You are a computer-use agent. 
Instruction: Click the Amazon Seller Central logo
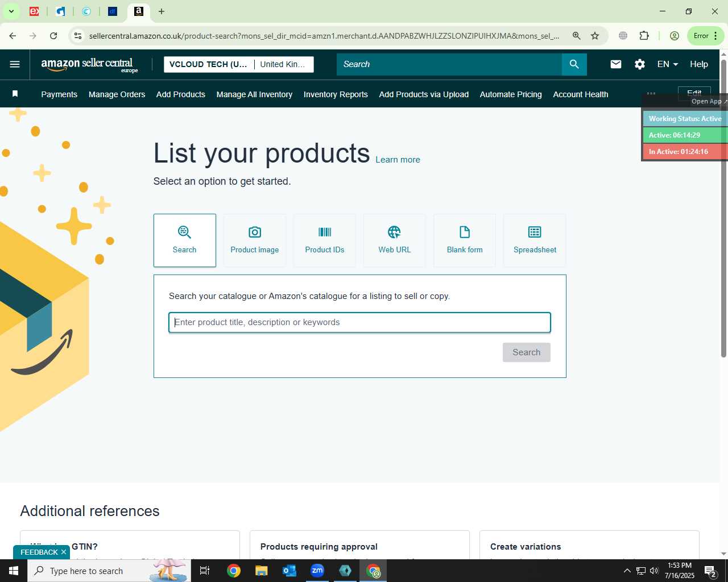point(89,65)
